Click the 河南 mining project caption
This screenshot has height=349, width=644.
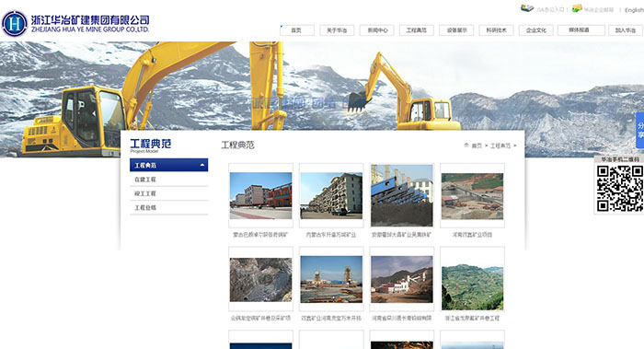pos(472,235)
